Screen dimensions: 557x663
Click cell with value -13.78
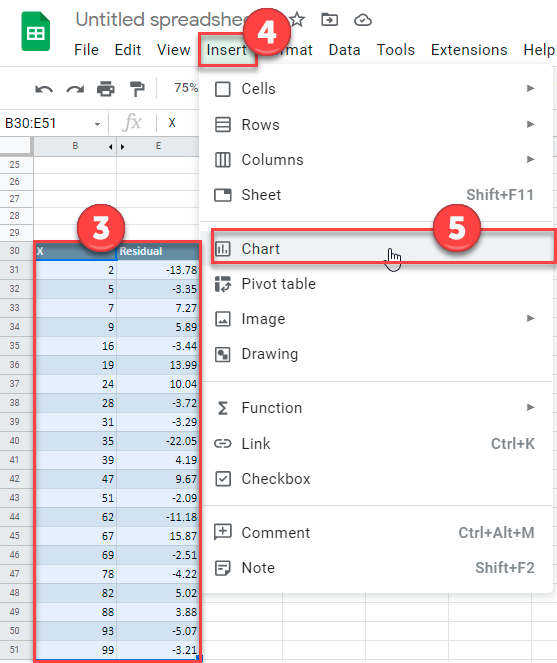click(158, 270)
